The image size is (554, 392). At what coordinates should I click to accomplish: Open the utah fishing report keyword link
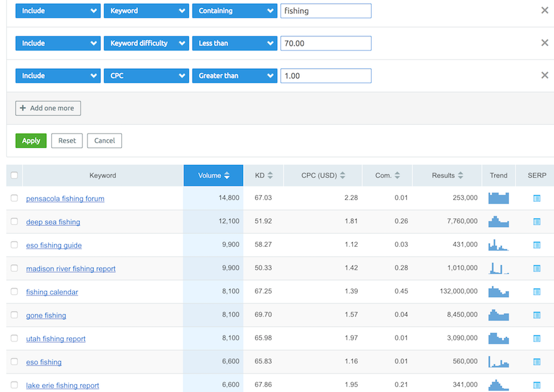click(x=56, y=338)
